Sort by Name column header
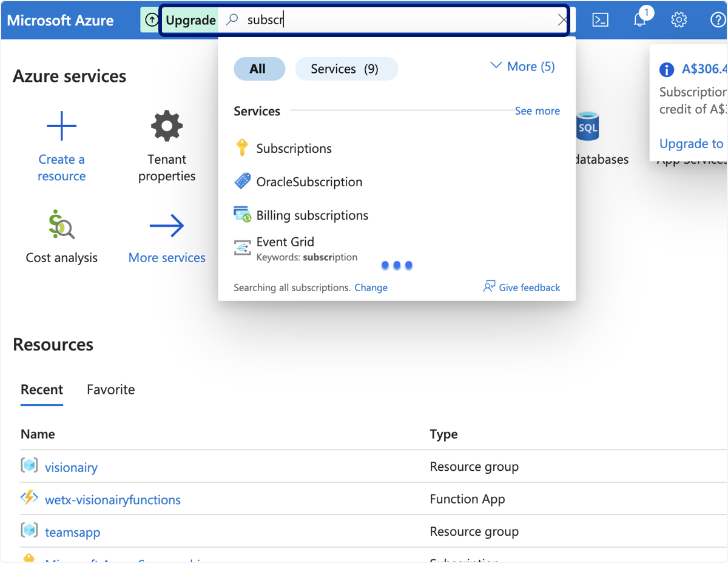The height and width of the screenshot is (563, 728). [38, 434]
